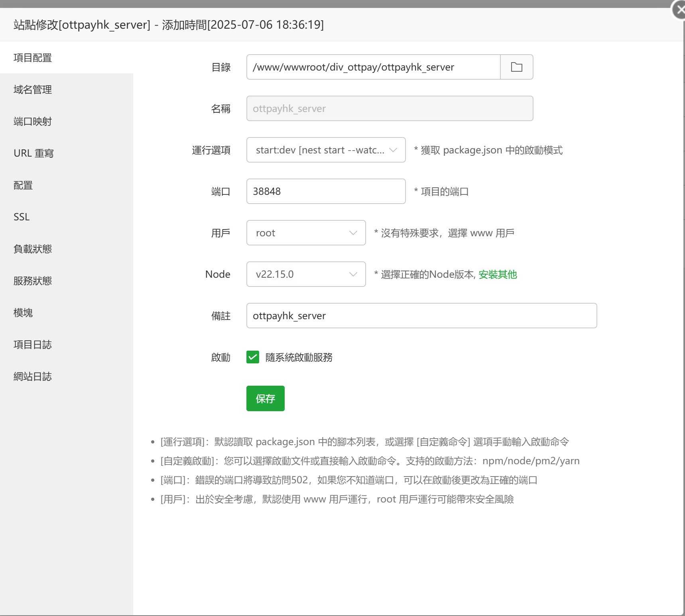Click the hint about package.json 啟動模式
Image resolution: width=685 pixels, height=616 pixels.
click(488, 150)
